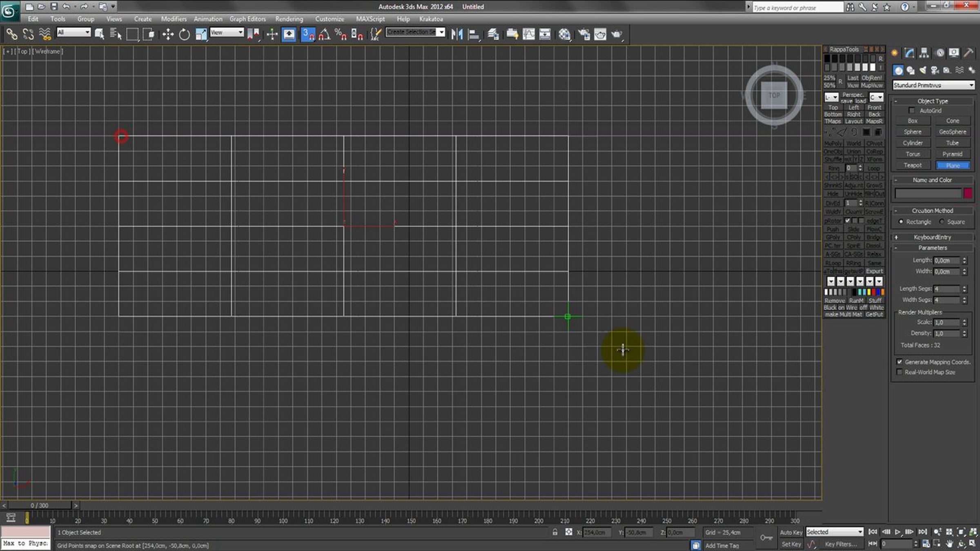Enable the AutoGrid checkbox
The width and height of the screenshot is (980, 551).
[x=912, y=111]
